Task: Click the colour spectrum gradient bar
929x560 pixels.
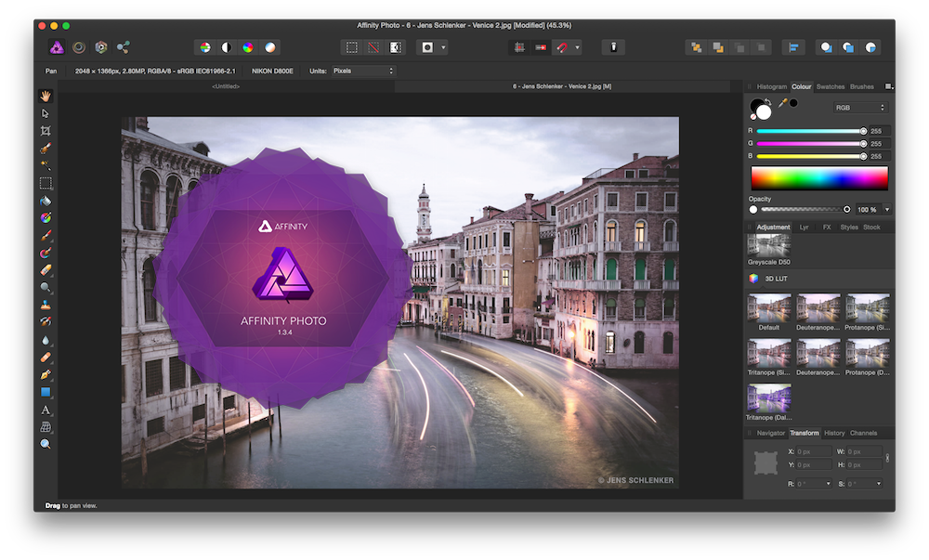Action: [818, 177]
